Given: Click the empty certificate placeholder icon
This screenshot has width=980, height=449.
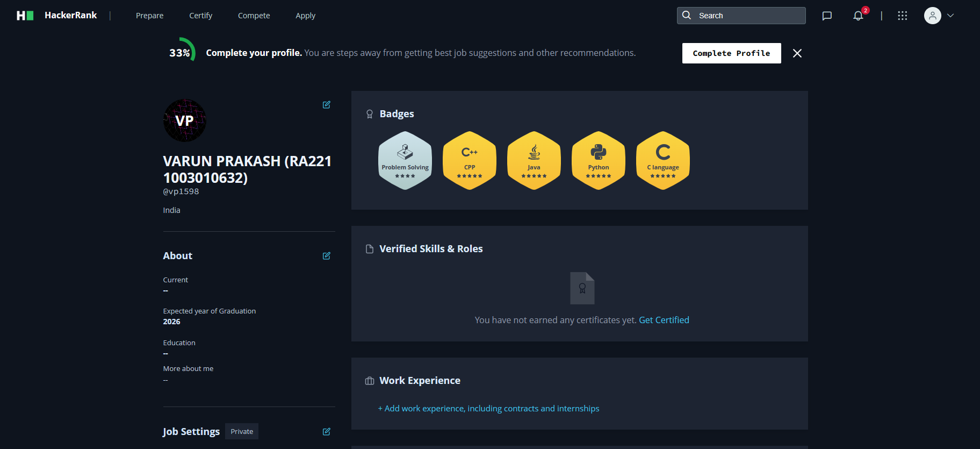Looking at the screenshot, I should [x=582, y=288].
